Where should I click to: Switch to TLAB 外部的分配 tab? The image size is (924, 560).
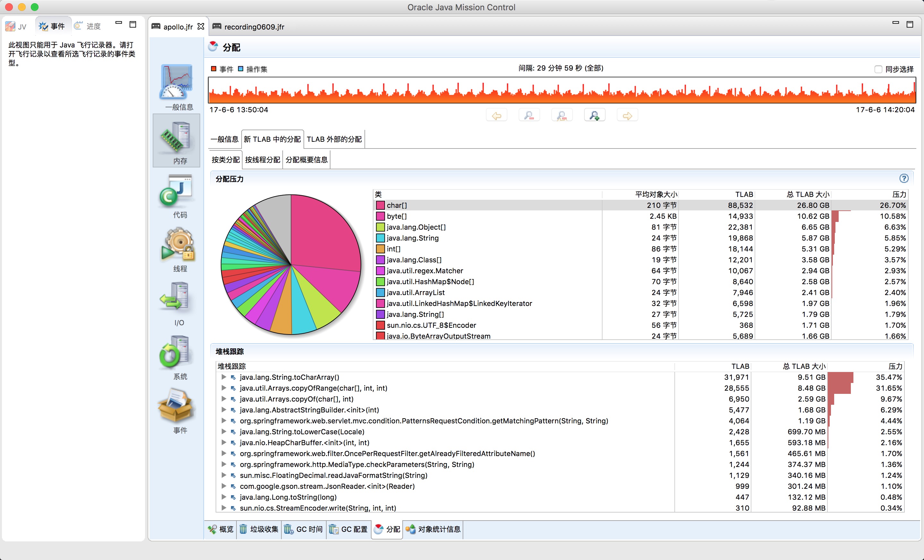(334, 139)
